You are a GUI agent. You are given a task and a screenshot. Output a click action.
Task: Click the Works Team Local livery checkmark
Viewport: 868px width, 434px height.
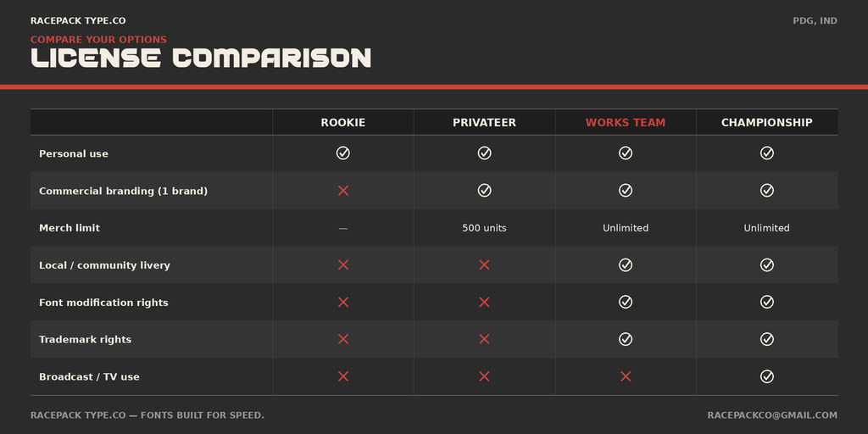click(x=626, y=265)
